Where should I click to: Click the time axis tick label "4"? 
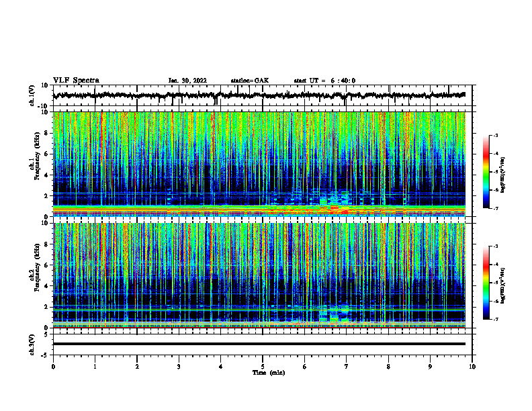(x=221, y=367)
